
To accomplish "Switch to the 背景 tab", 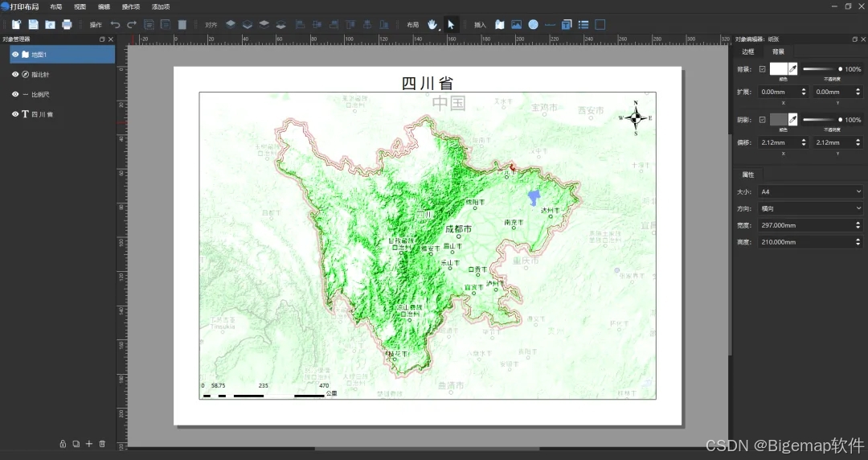I will (778, 51).
